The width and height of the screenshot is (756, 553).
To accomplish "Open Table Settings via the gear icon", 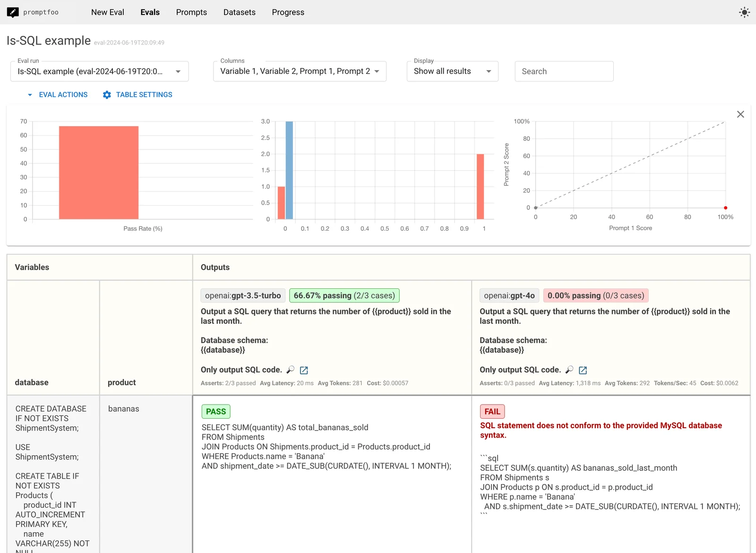I will point(107,95).
